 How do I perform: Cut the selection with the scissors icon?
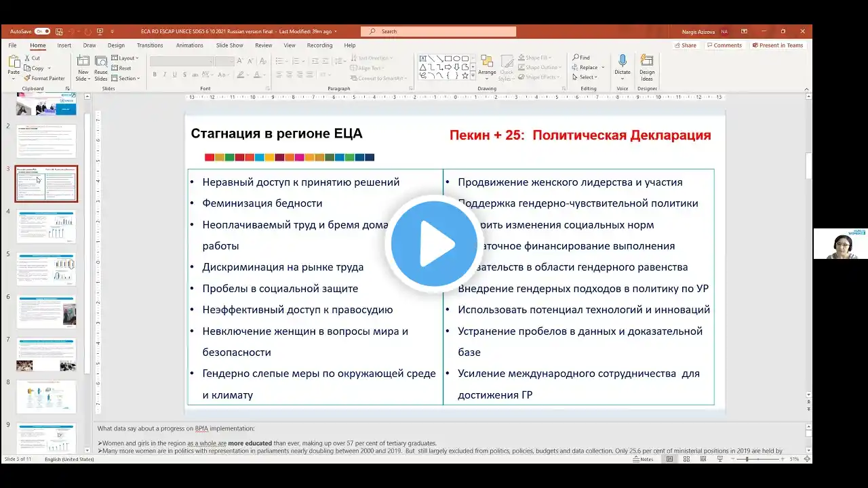[x=32, y=58]
